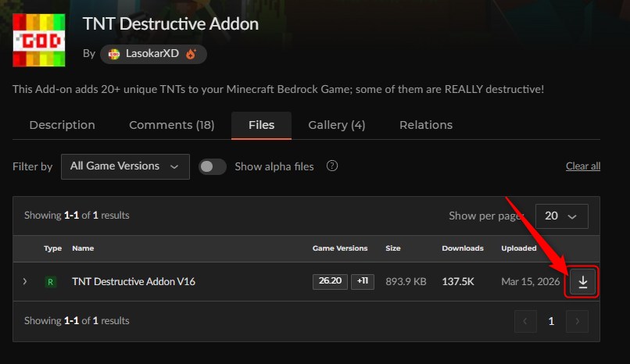Screen dimensions: 630x364
Task: Open LasokarXD author profile
Action: point(153,54)
